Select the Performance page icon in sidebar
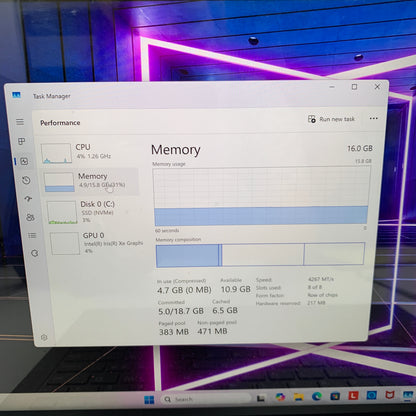The height and width of the screenshot is (416, 416). (24, 162)
